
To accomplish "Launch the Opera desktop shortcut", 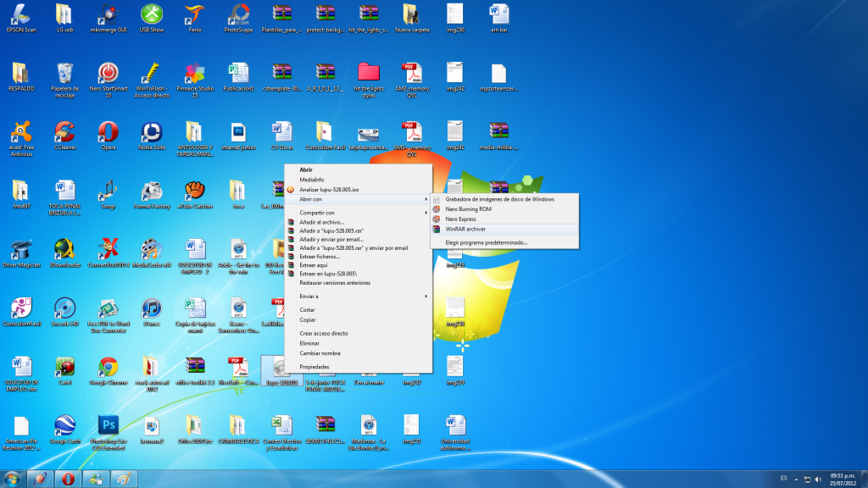I will pyautogui.click(x=108, y=136).
